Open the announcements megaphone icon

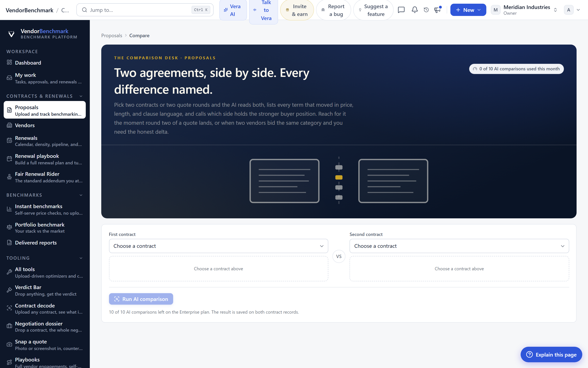click(x=437, y=10)
